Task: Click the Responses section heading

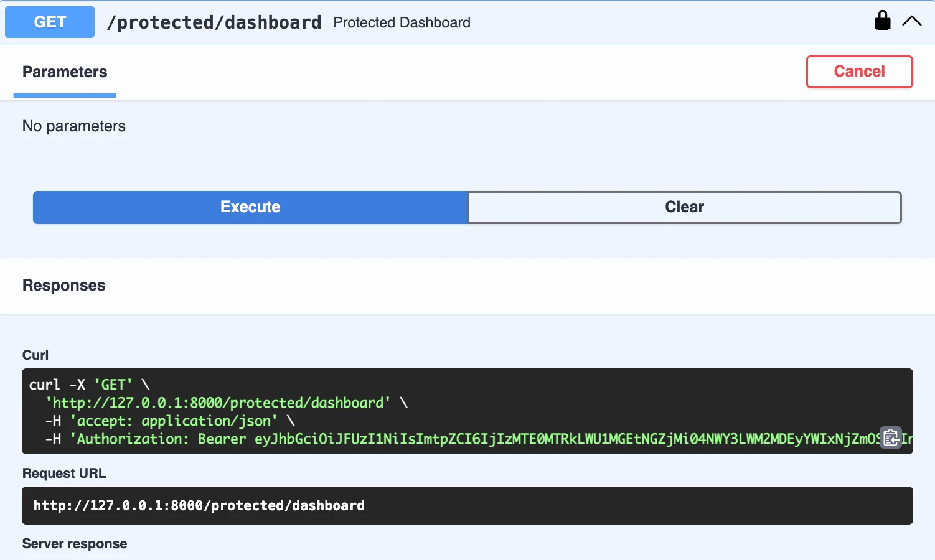Action: (x=64, y=286)
